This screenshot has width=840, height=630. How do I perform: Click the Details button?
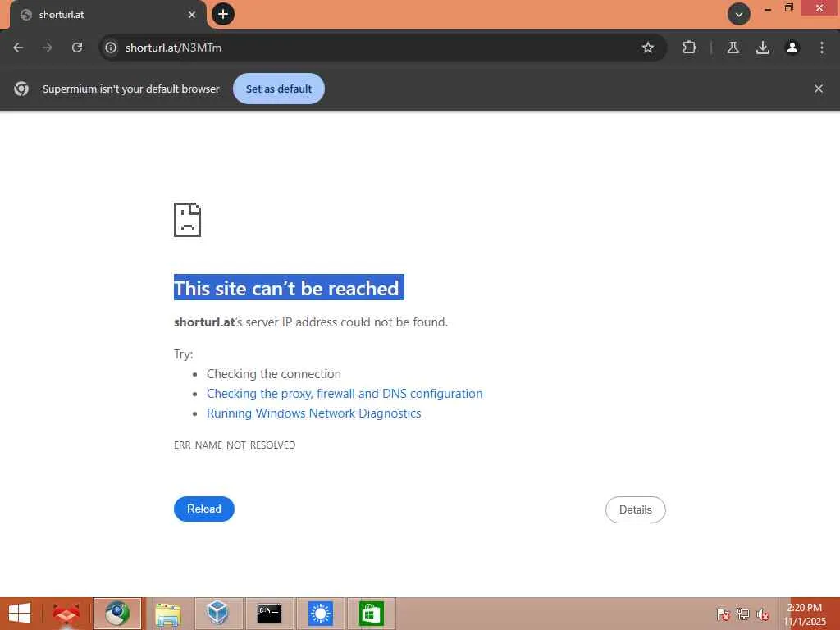[x=636, y=509]
